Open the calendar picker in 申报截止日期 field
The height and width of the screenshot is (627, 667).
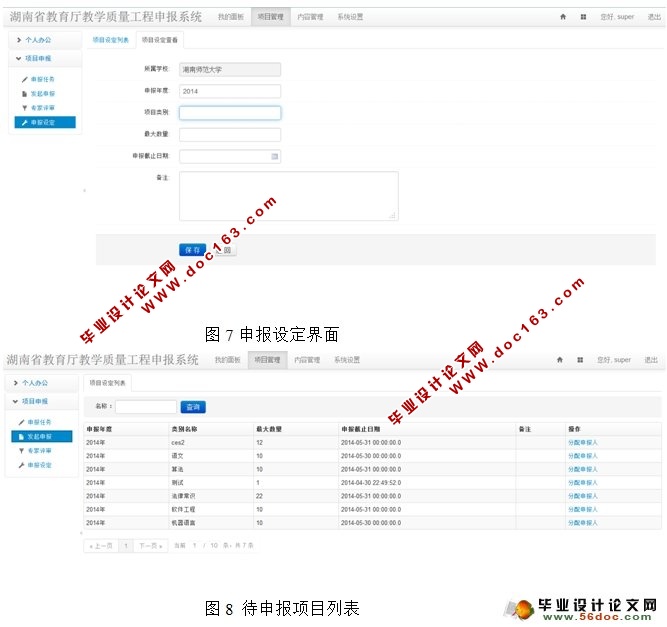(275, 157)
